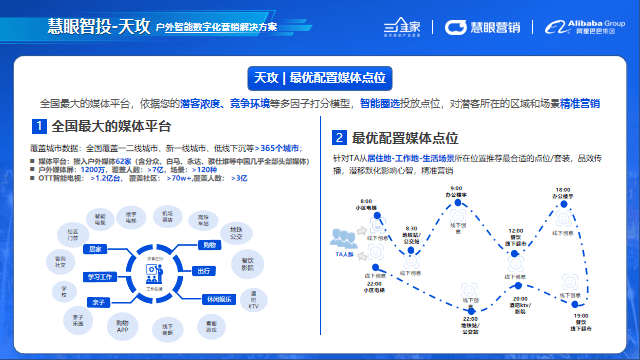Select the 亲子乐园 bubble
This screenshot has width=640, height=360.
pyautogui.click(x=78, y=320)
